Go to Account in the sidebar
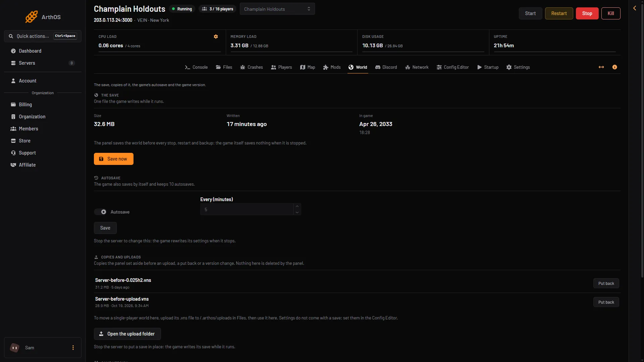This screenshot has width=644, height=362. click(43, 81)
